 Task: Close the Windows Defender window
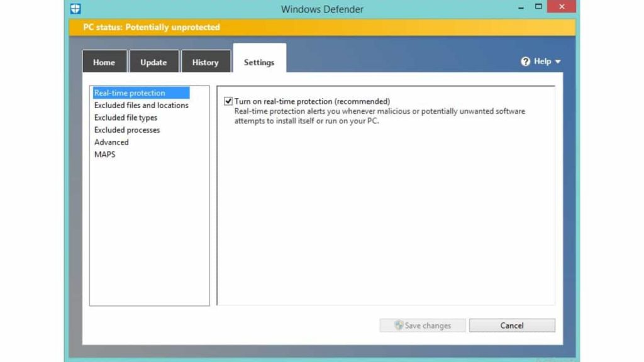[x=562, y=6]
